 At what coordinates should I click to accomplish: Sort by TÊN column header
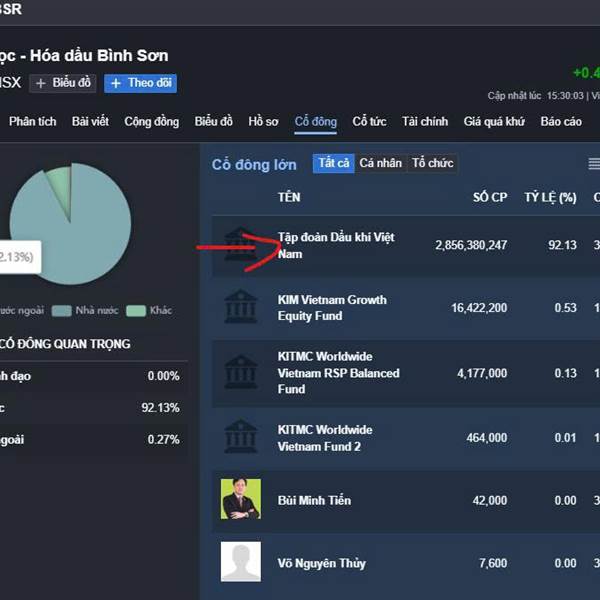(x=289, y=197)
